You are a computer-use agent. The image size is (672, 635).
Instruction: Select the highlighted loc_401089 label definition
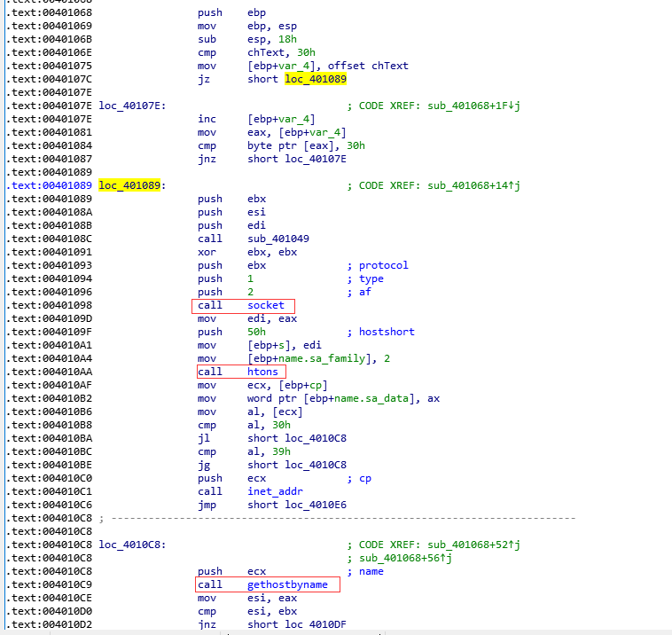click(130, 185)
